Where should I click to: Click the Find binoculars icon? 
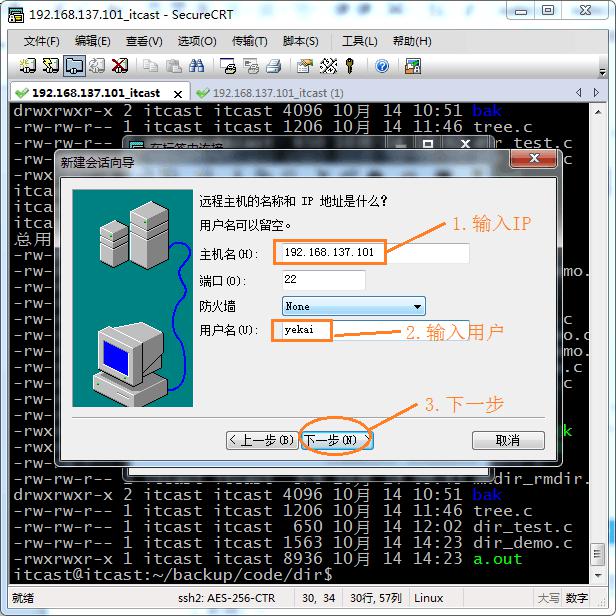pos(196,66)
